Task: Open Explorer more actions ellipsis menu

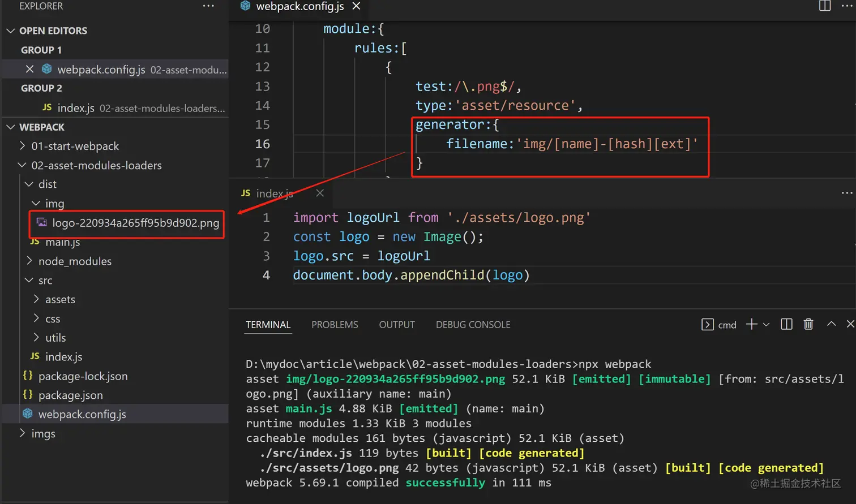Action: coord(208,6)
